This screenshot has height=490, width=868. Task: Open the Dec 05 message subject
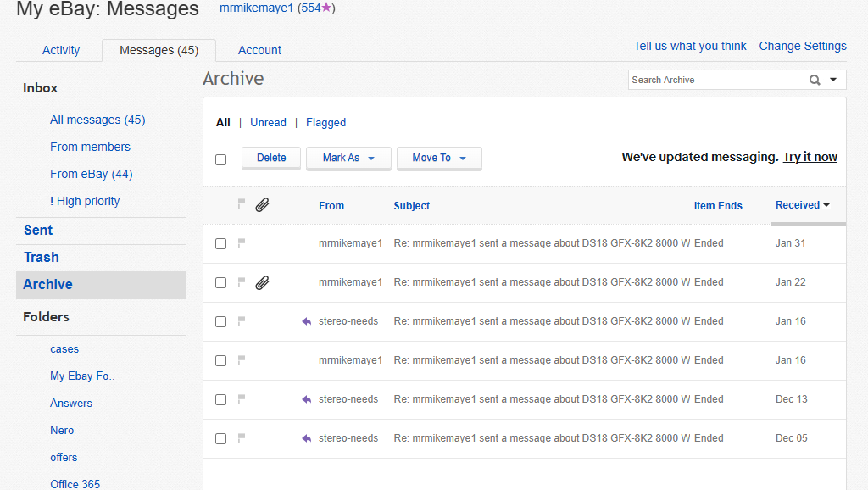pyautogui.click(x=542, y=438)
